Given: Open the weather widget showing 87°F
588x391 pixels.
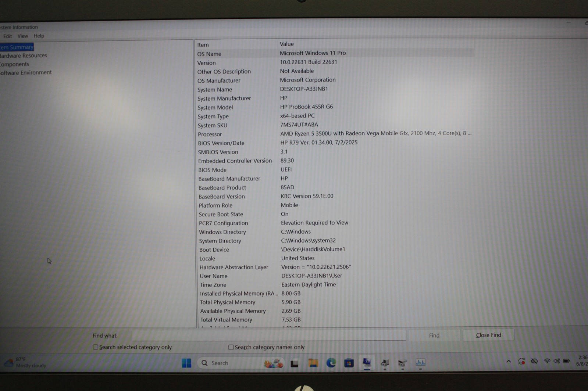Looking at the screenshot, I should [25, 362].
